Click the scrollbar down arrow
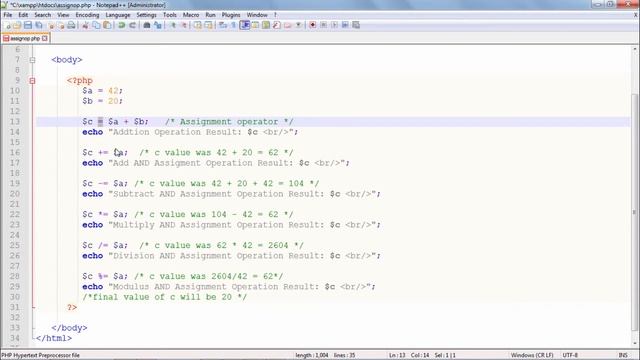 coord(635,344)
